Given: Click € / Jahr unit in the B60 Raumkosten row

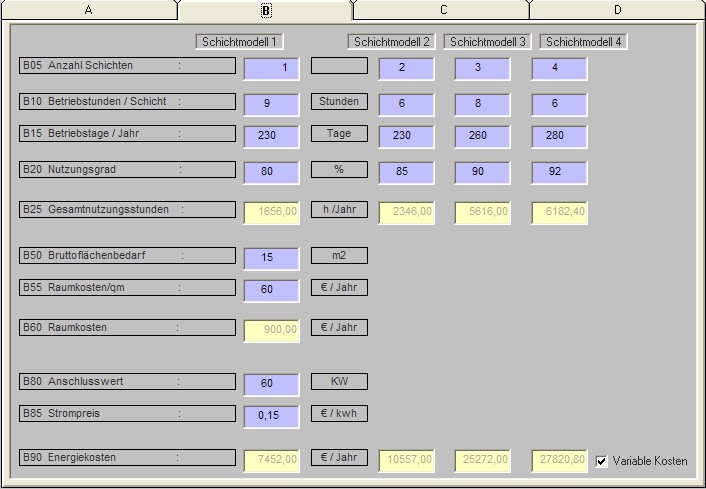Looking at the screenshot, I should 339,327.
